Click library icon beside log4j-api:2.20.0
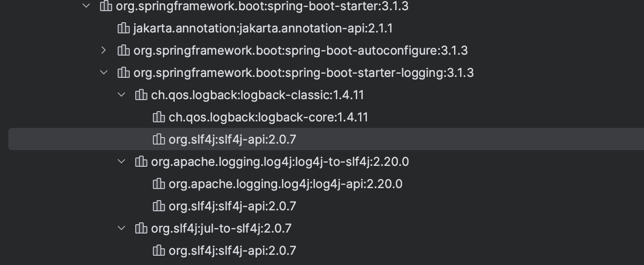 click(159, 184)
